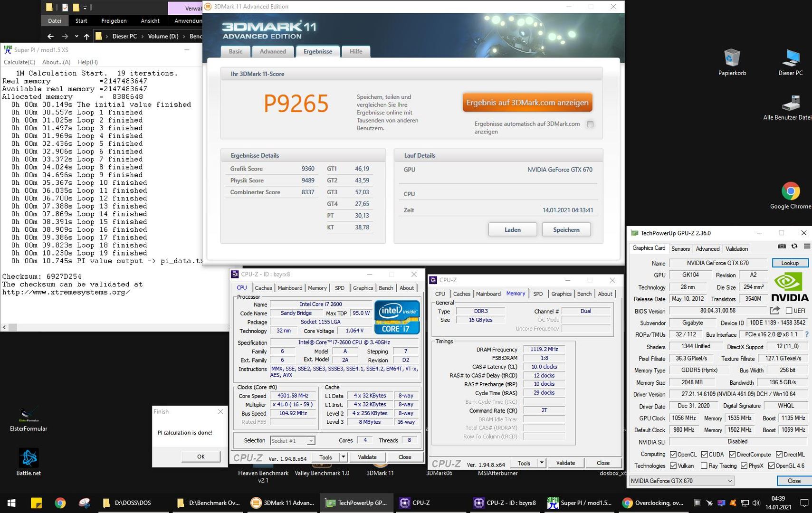Switch to SPD tab in CPU-Z Memory window

pos(538,294)
